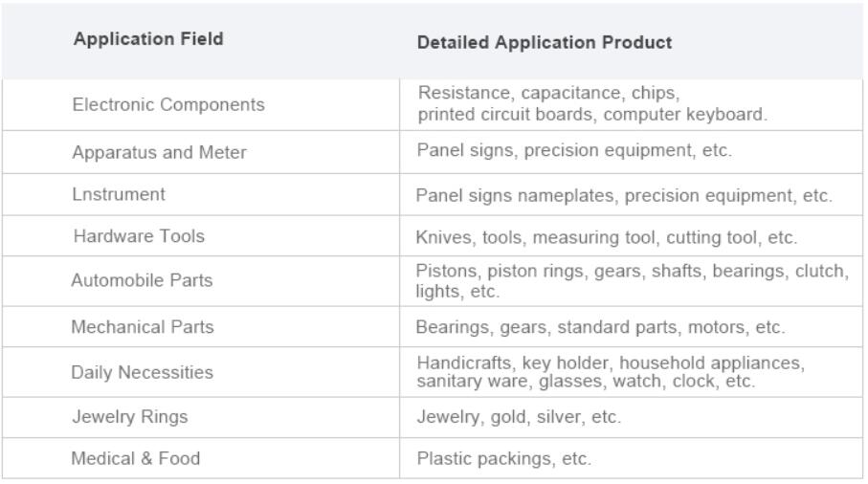Select the Bearings, gears, standard parts text

600,327
